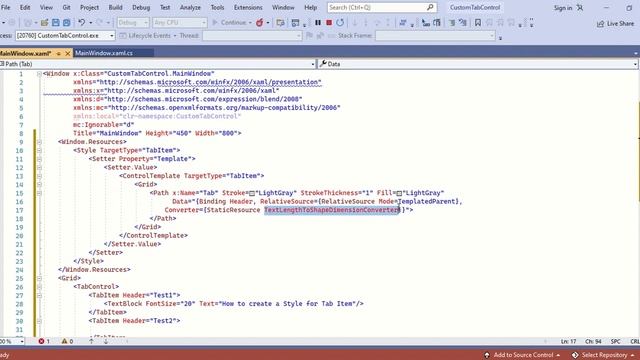640x360 pixels.
Task: Click the Ln: 17 status indicator
Action: tap(568, 341)
